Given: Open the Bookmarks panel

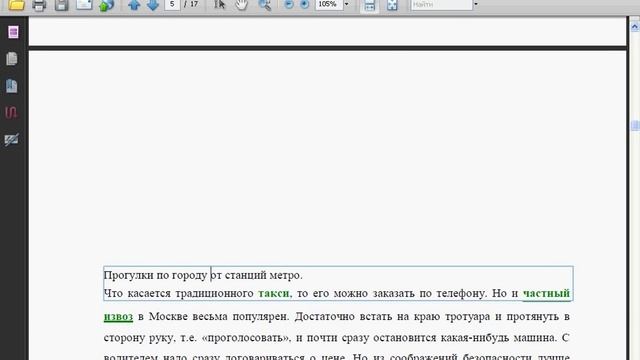Looking at the screenshot, I should point(12,86).
